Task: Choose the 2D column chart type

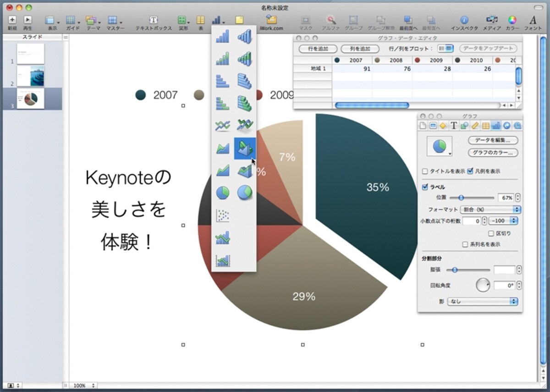Action: coord(223,36)
